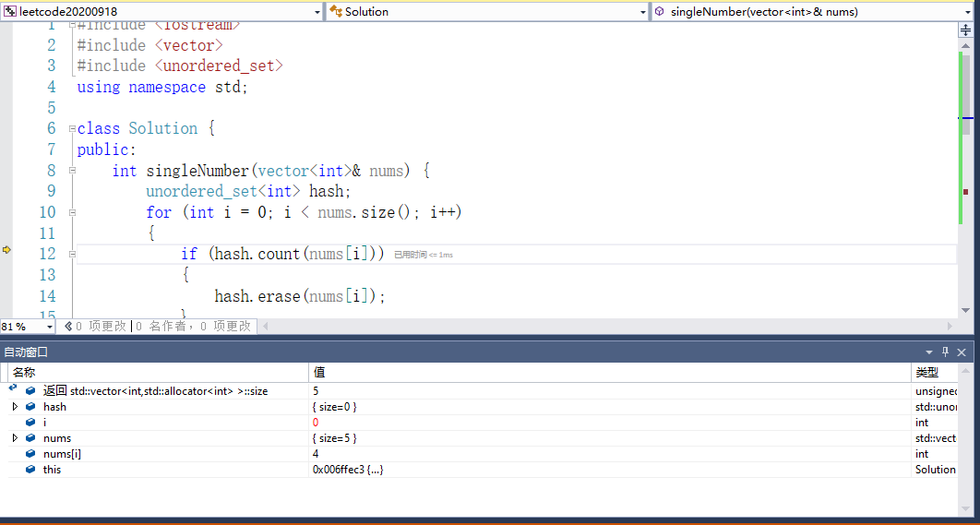
Task: Click the '已用时间 <= 1ms' perf tip
Action: tap(424, 255)
